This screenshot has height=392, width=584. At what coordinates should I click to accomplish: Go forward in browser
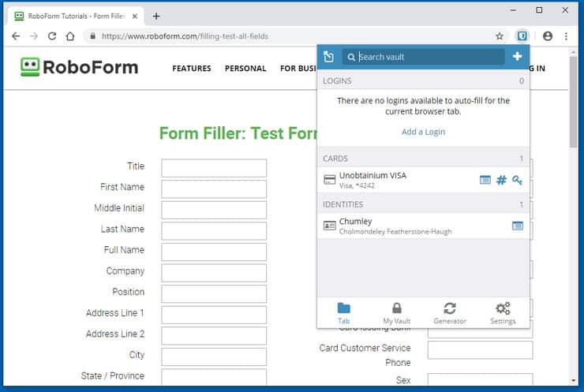pyautogui.click(x=34, y=36)
